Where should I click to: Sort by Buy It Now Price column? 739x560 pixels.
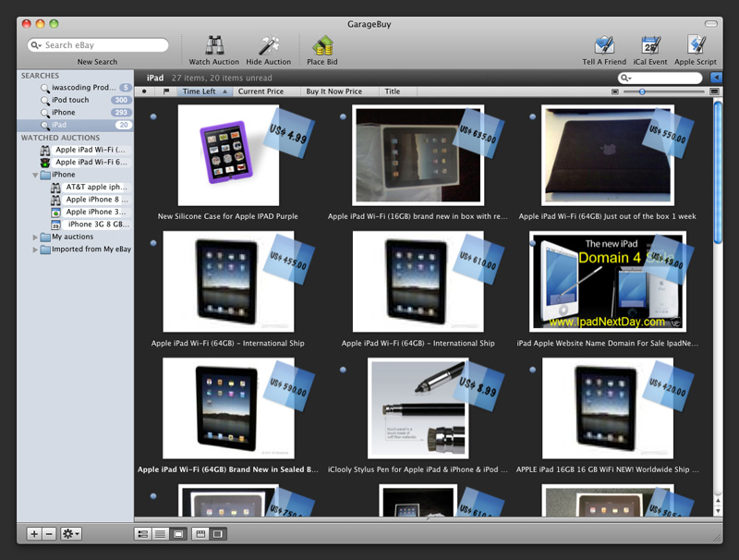coord(339,91)
